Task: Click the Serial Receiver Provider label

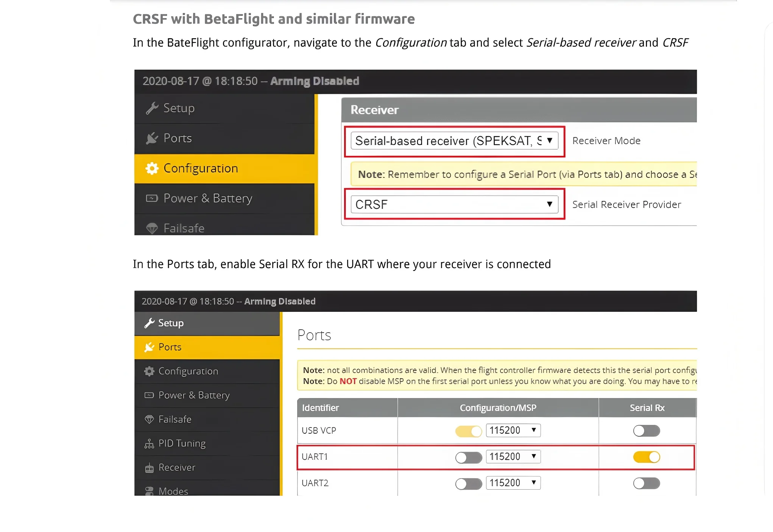Action: coord(627,205)
